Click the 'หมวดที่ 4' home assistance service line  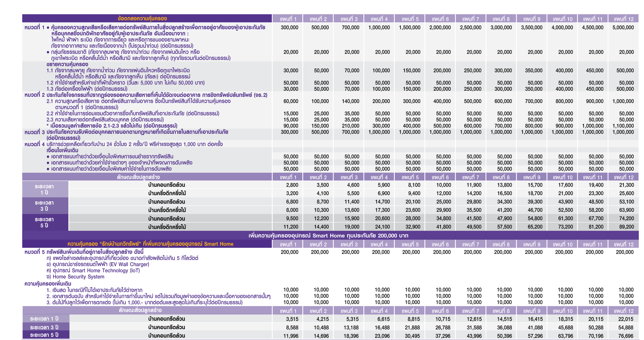123,144
